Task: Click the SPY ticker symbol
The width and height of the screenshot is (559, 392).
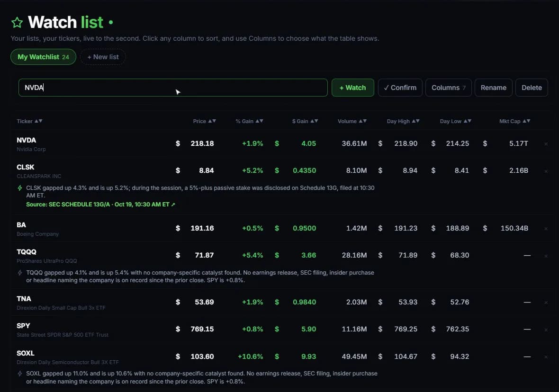Action: [23, 326]
